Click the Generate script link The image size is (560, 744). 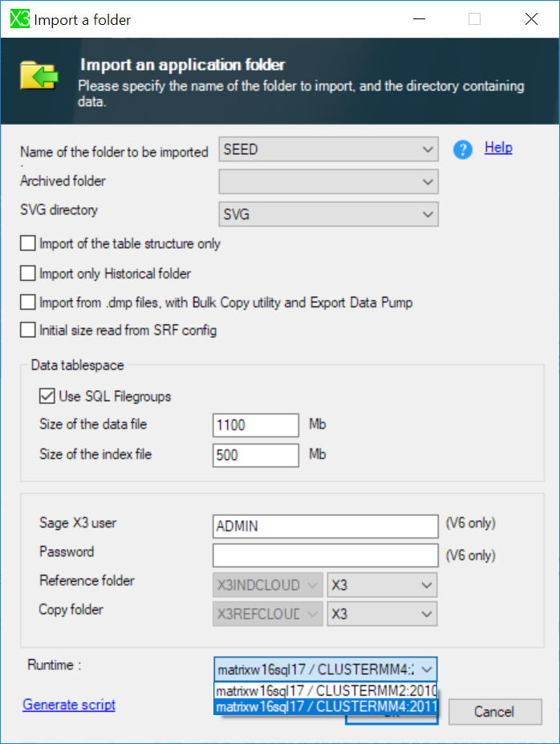coord(69,705)
